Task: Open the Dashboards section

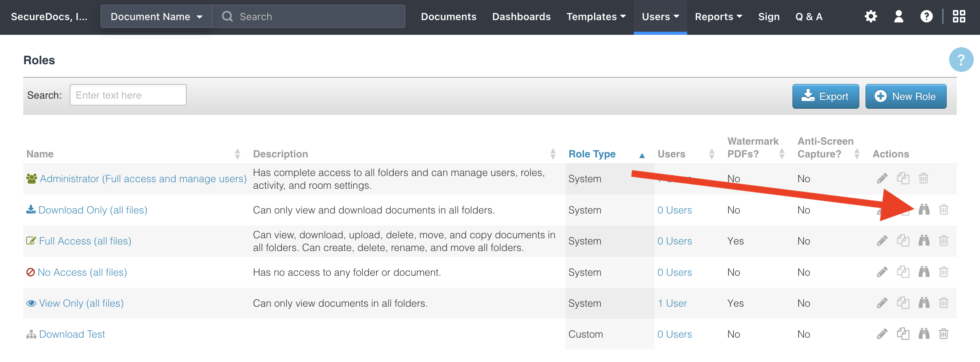Action: (521, 17)
